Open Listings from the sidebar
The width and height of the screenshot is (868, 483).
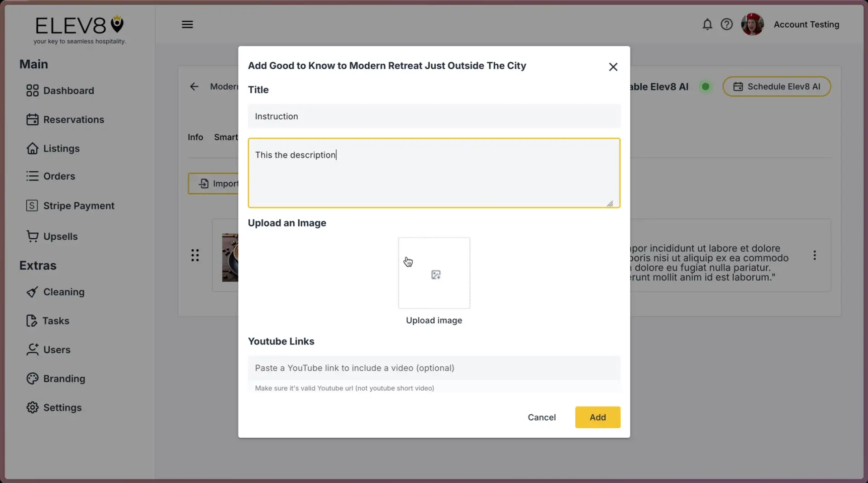click(x=61, y=148)
